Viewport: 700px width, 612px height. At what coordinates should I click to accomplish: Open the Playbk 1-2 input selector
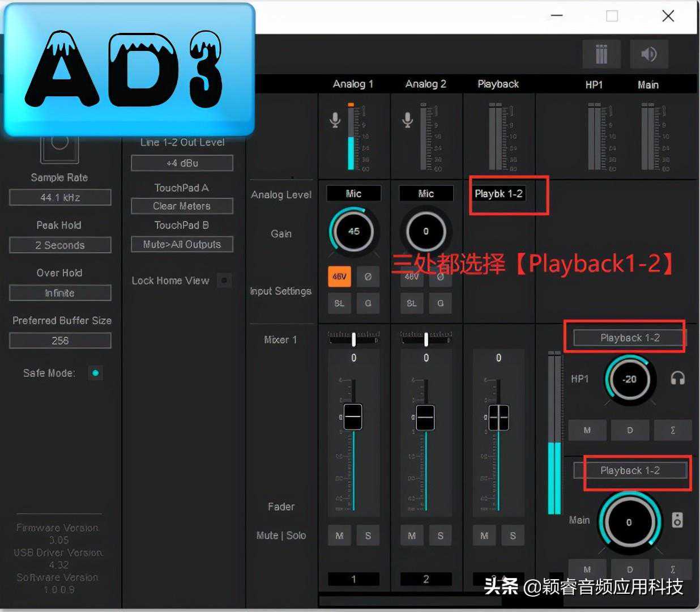498,194
